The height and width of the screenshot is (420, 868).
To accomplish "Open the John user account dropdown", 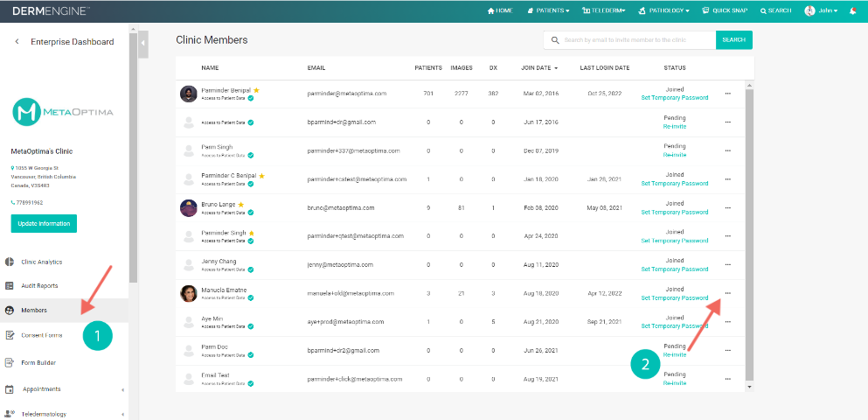I will 821,10.
